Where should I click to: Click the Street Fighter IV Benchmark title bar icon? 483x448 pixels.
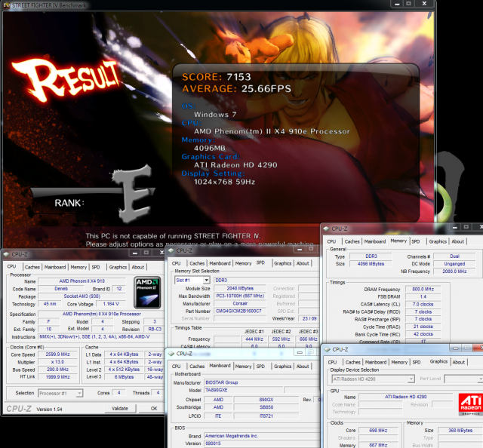6,5
